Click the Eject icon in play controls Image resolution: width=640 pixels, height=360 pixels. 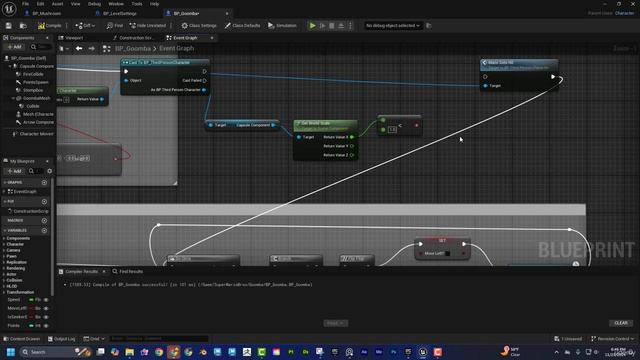pyautogui.click(x=341, y=26)
